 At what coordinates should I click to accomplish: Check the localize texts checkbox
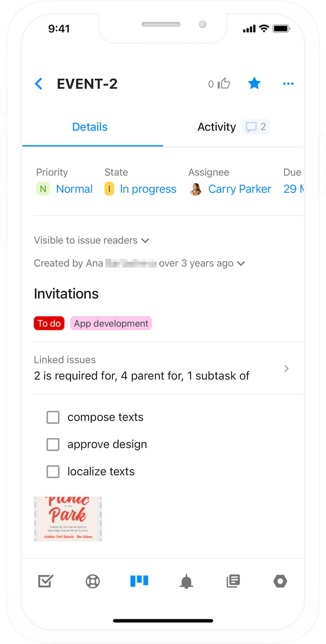[x=52, y=471]
